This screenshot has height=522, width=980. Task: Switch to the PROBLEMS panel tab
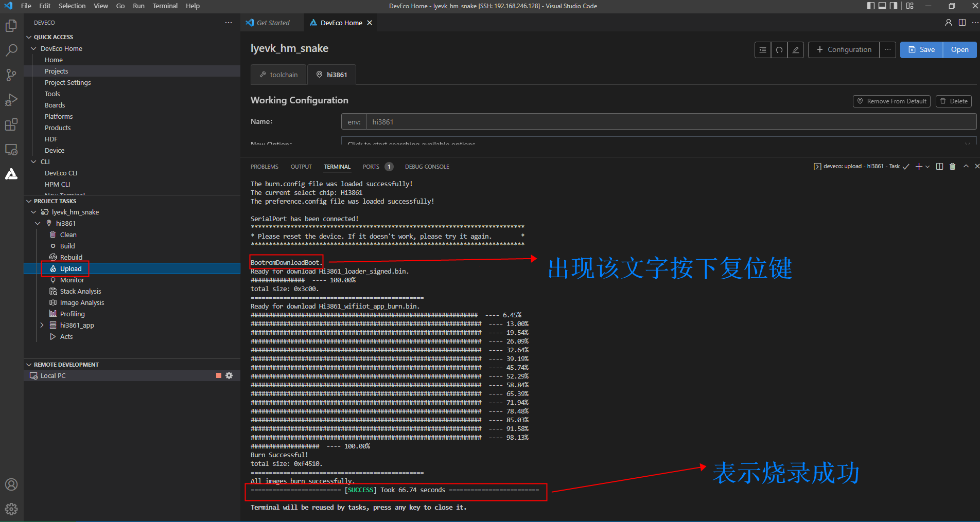265,167
